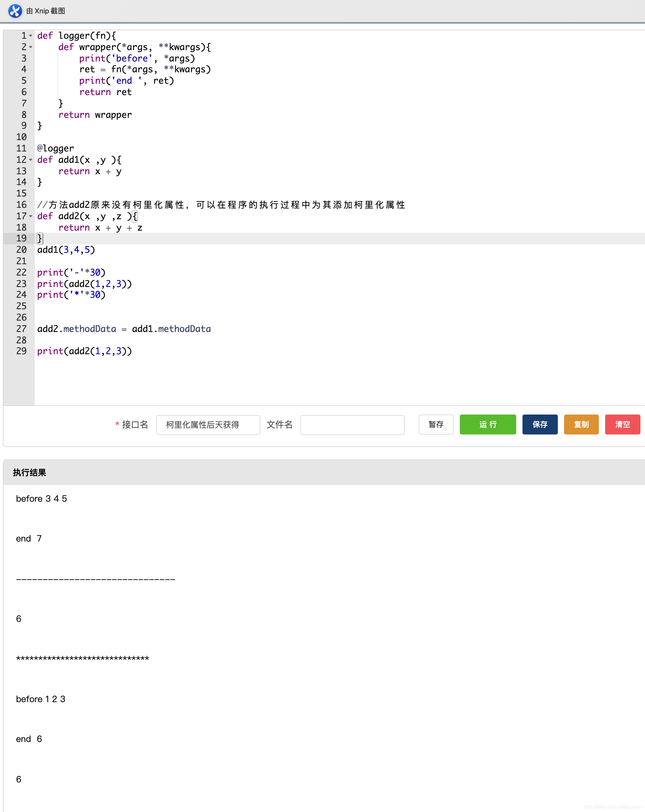Click output line 'end 6'

pos(29,739)
